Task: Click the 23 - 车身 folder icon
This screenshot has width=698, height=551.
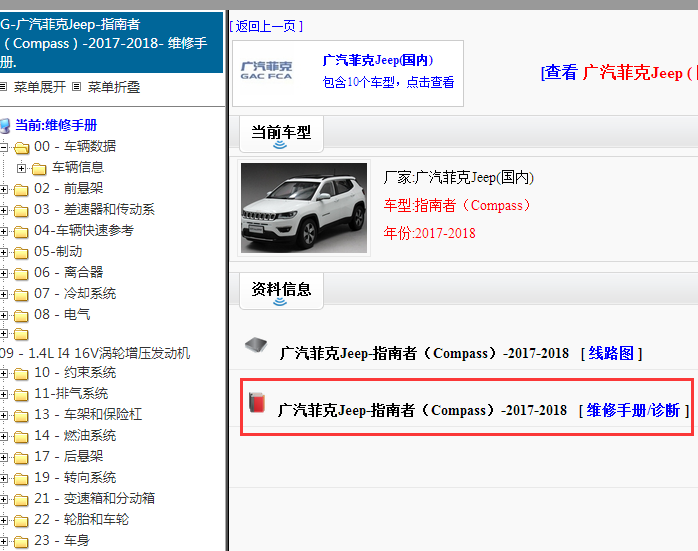Action: pyautogui.click(x=21, y=541)
